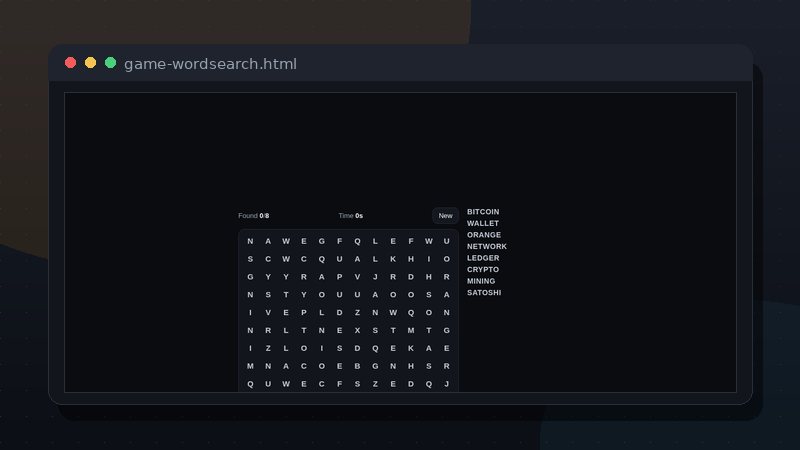The height and width of the screenshot is (450, 800).
Task: Click letter H in the MNACOE row
Action: tap(411, 366)
